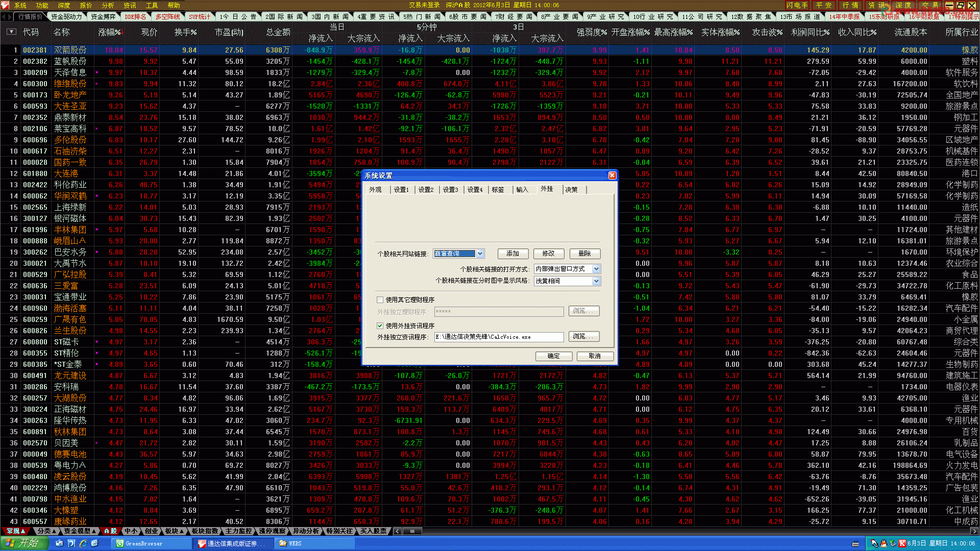980x551 pixels.
Task: Open 工具 menu
Action: pyautogui.click(x=152, y=6)
